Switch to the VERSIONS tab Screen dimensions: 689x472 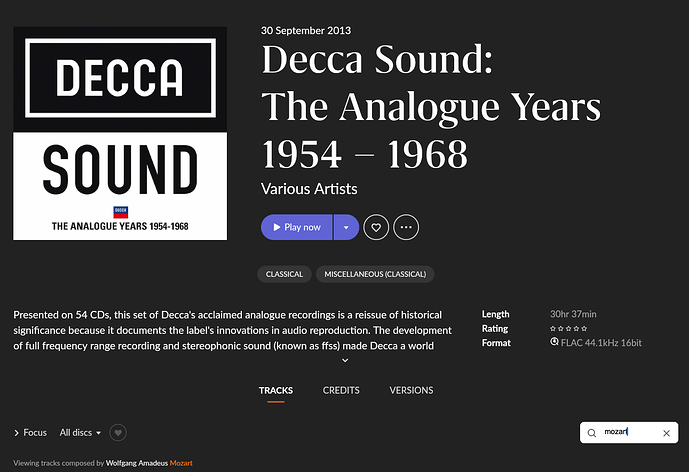(x=411, y=390)
